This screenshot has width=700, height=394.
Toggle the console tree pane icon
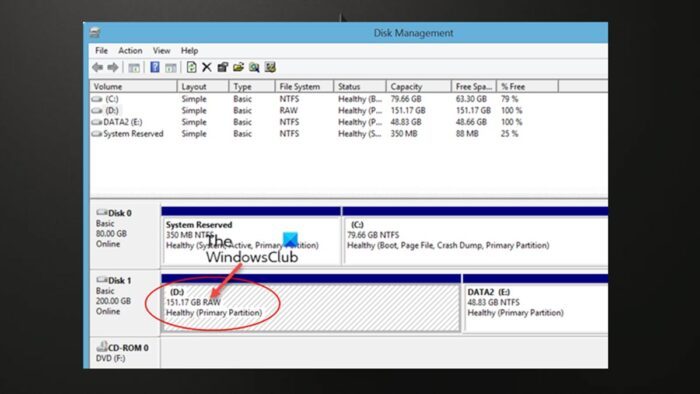133,67
